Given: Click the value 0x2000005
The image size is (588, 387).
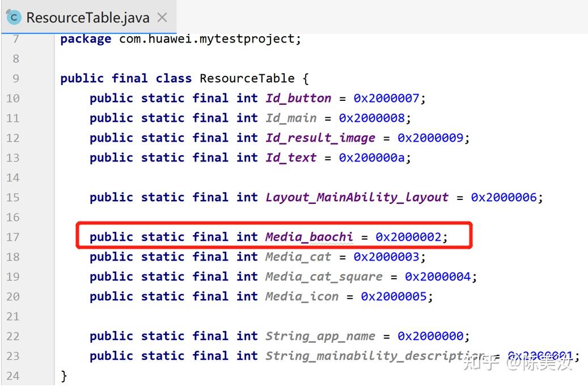Looking at the screenshot, I should point(394,297).
